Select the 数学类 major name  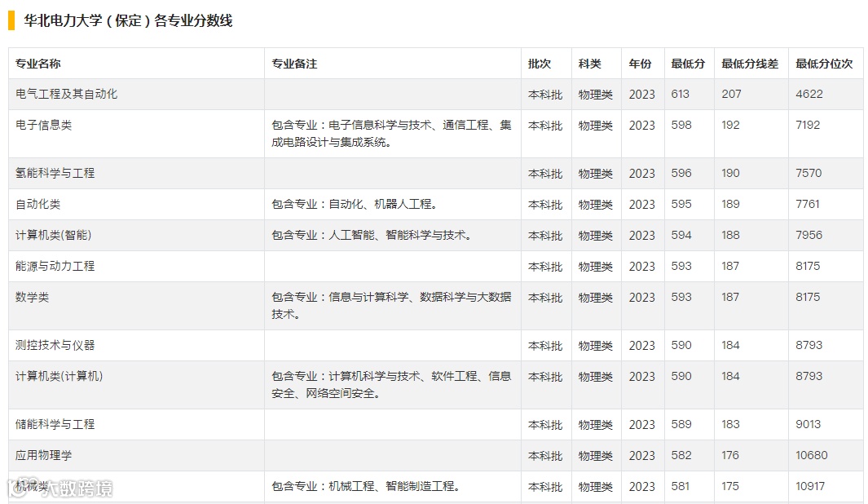click(x=32, y=298)
